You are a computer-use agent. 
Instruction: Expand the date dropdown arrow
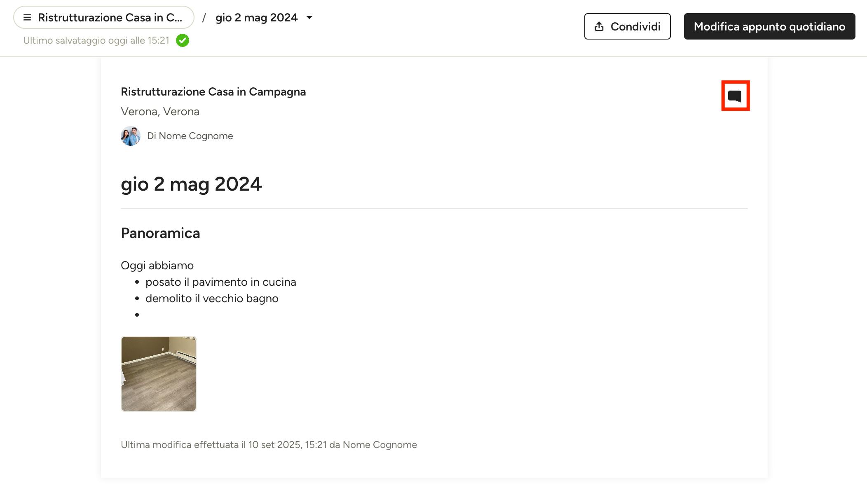coord(309,18)
